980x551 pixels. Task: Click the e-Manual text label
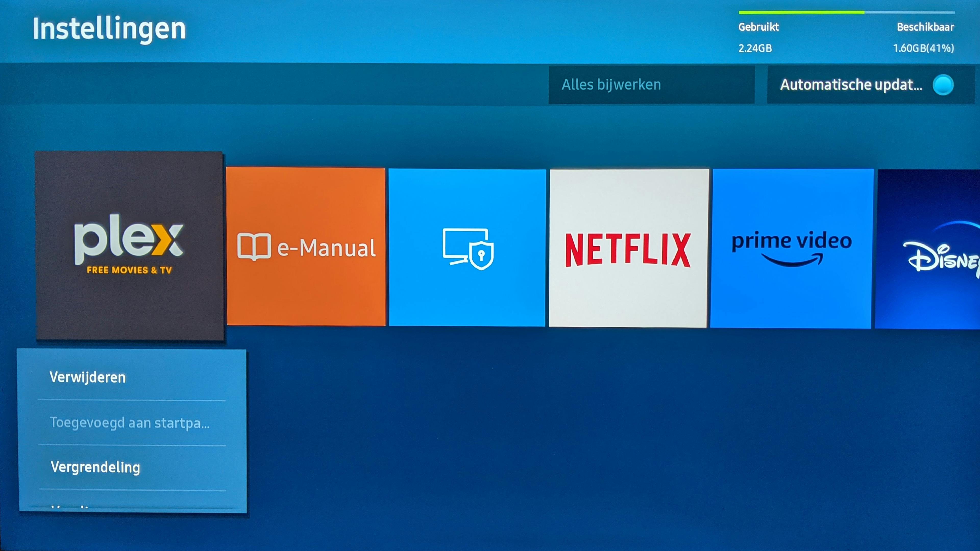click(326, 248)
